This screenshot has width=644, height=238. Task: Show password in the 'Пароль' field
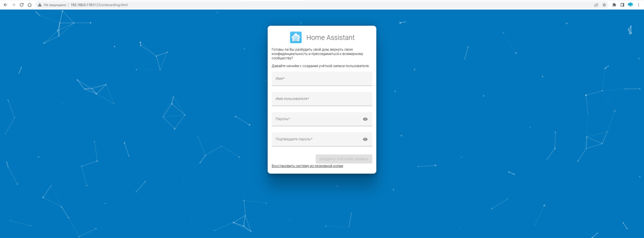pos(365,119)
